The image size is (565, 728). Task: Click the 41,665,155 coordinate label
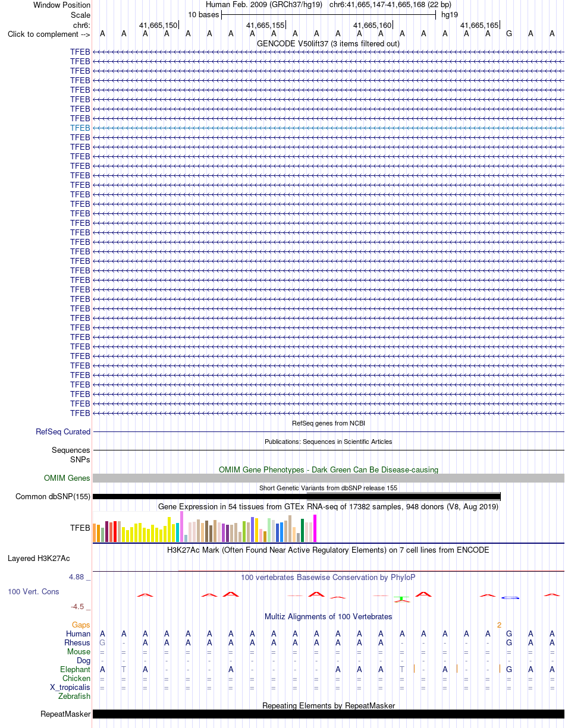coord(265,26)
